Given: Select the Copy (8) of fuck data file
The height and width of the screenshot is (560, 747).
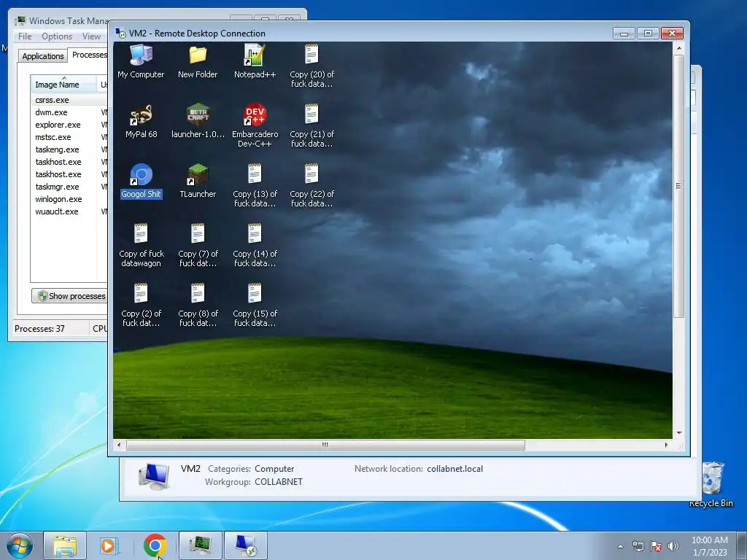Looking at the screenshot, I should [198, 306].
